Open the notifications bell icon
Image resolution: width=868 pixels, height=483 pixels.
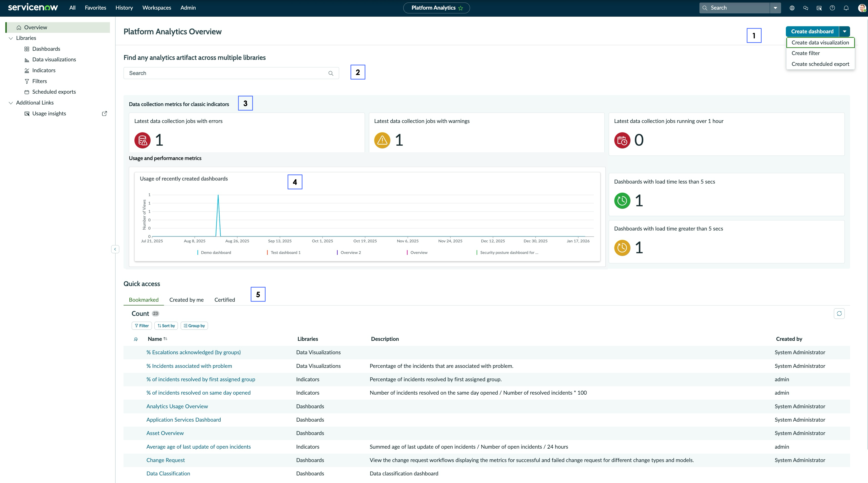click(846, 8)
